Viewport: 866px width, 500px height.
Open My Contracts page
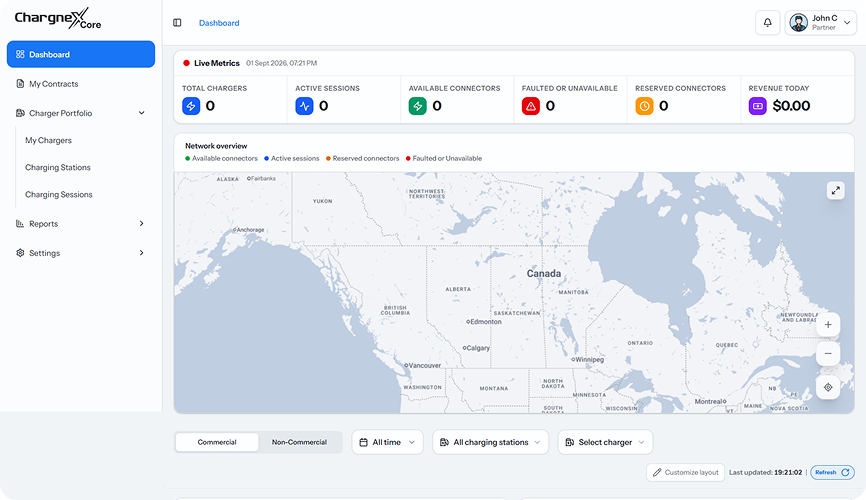(x=81, y=84)
